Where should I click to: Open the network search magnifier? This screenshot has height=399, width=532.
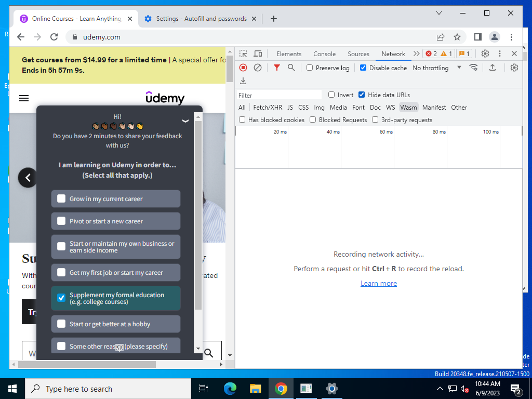point(291,68)
